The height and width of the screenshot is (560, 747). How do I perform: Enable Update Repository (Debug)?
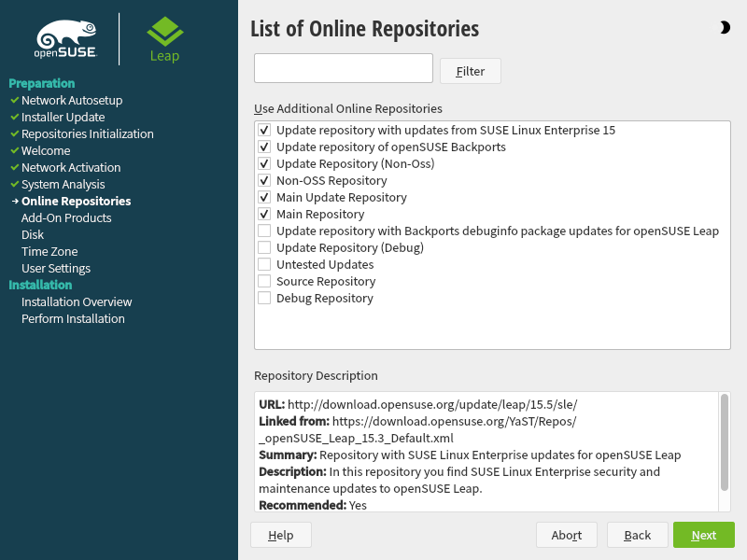[x=264, y=247]
